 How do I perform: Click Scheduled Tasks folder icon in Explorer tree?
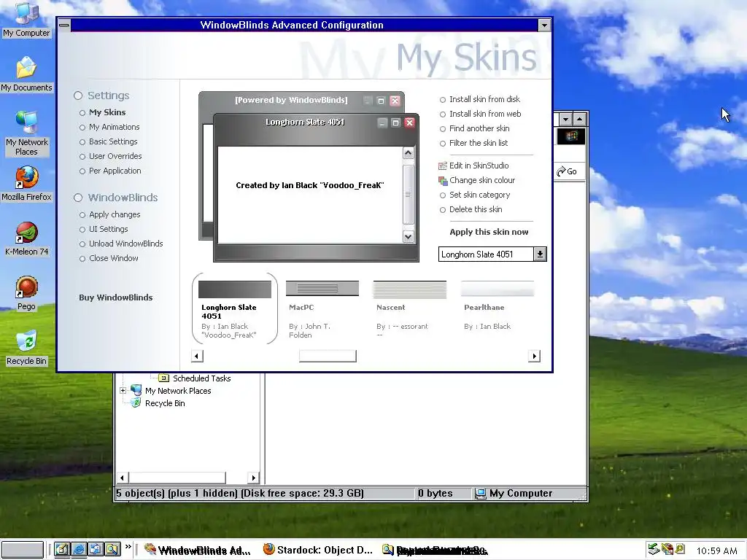[163, 378]
